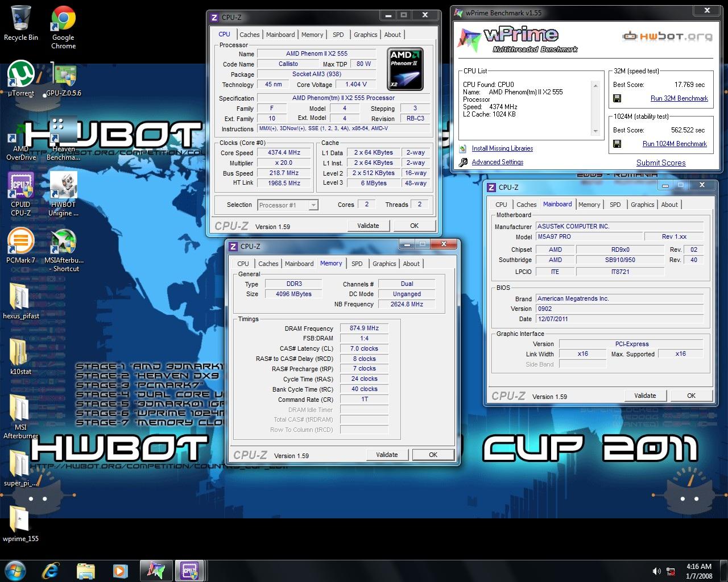Open the super_pi folder on the desktop
The image size is (728, 582).
click(21, 468)
